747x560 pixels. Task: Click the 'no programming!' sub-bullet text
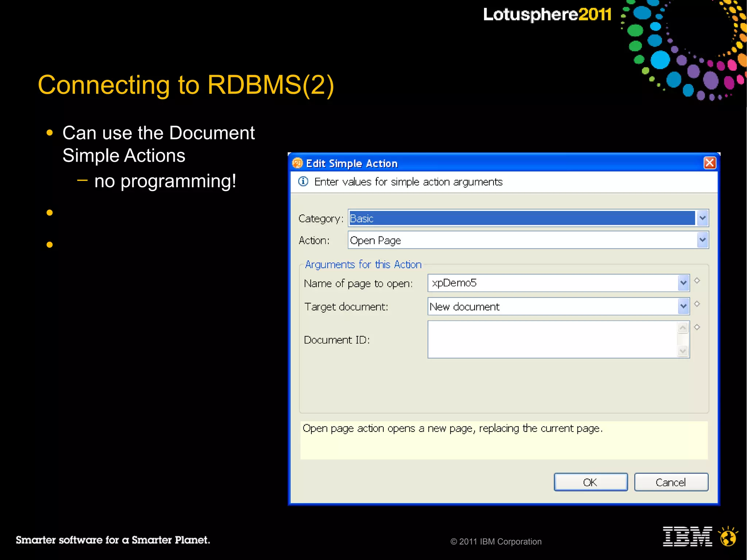tap(165, 181)
